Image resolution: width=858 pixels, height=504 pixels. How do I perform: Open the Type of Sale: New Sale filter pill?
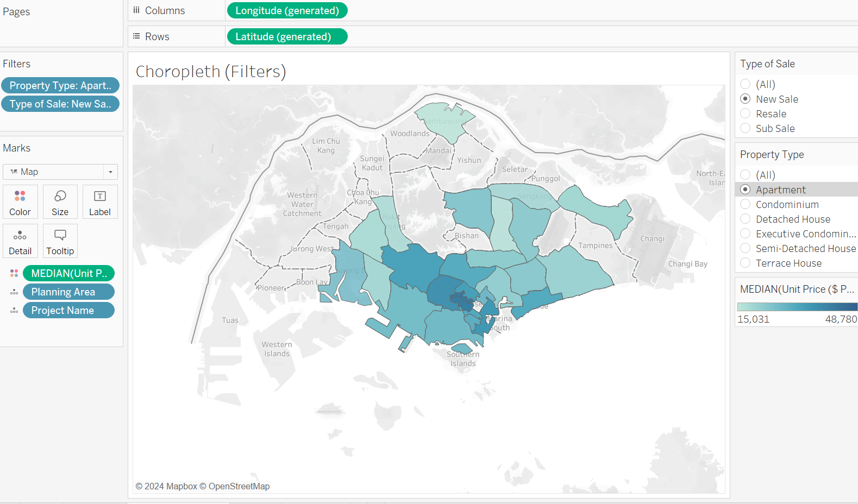click(60, 104)
